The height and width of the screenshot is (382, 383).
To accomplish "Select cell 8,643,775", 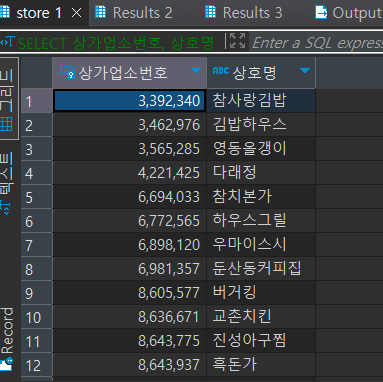I will click(x=129, y=341).
